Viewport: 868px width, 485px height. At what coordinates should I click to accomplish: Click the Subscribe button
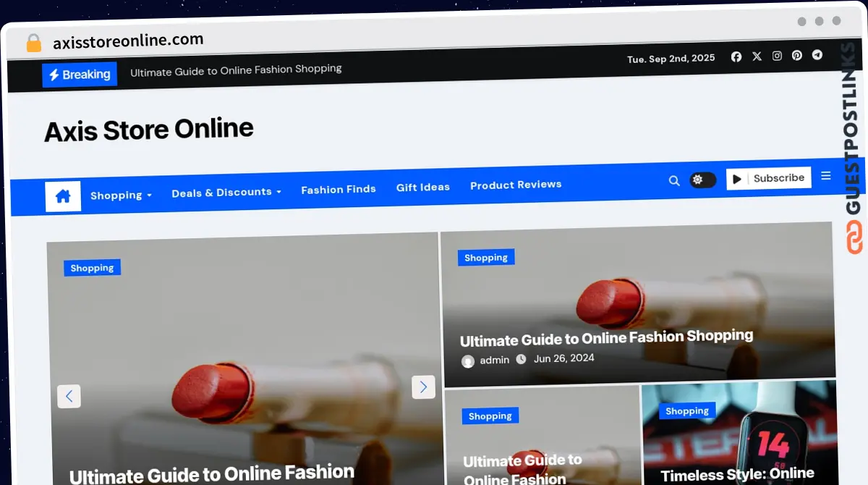[x=769, y=178]
